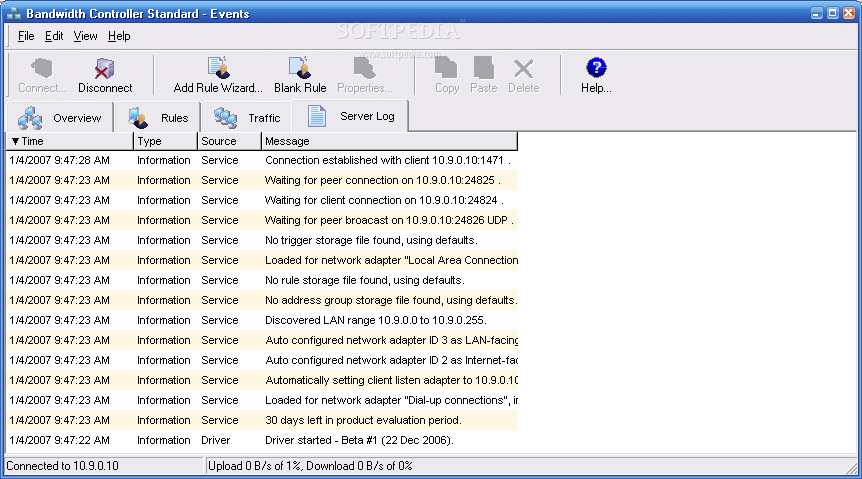Sort events by Time column header
The height and width of the screenshot is (479, 862).
[x=69, y=141]
